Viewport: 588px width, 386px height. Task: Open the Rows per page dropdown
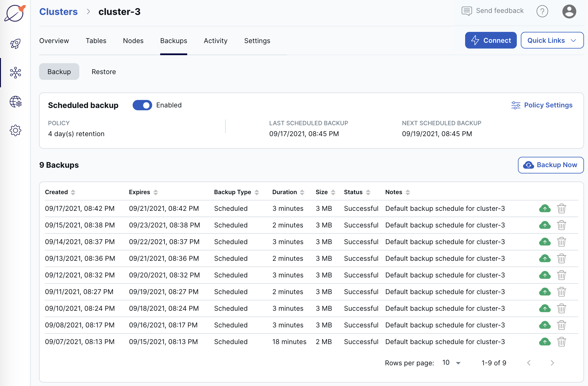coord(451,363)
